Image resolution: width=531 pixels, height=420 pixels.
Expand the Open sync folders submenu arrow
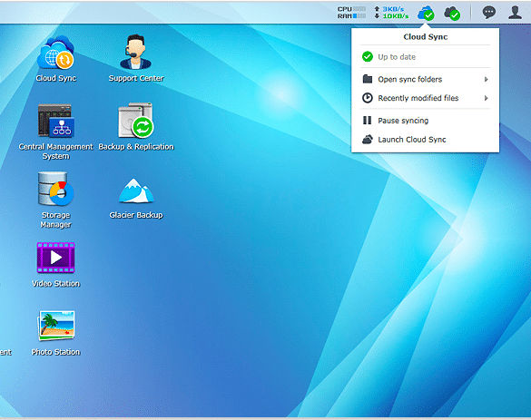[x=486, y=79]
